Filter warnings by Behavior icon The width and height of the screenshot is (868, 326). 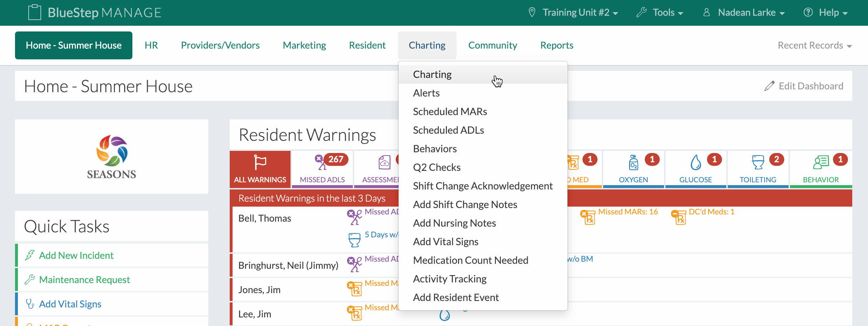pos(821,163)
